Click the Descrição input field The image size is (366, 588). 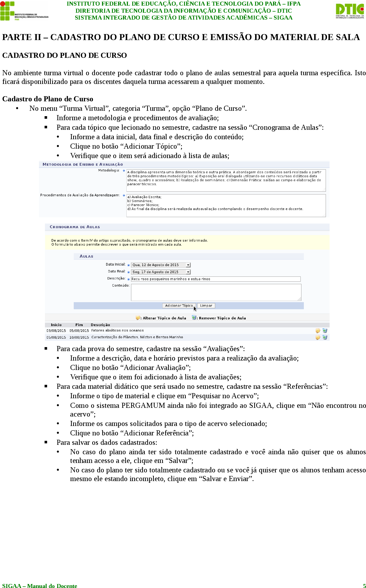click(x=216, y=279)
